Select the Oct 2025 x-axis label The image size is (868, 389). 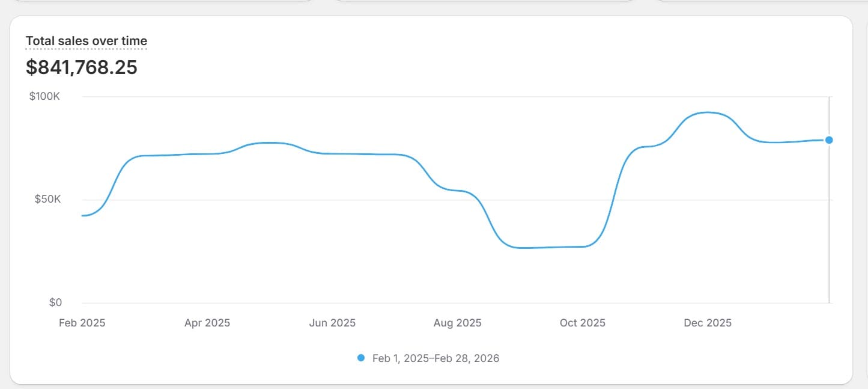(x=582, y=323)
